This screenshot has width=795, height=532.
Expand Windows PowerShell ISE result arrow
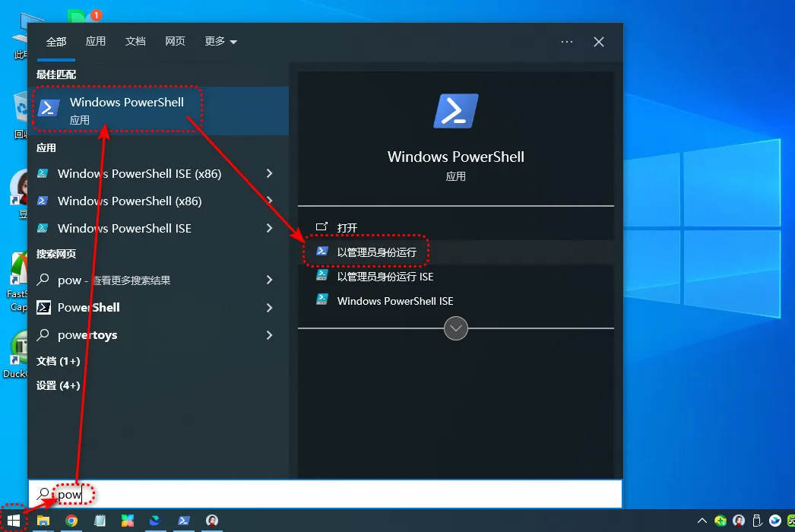269,228
